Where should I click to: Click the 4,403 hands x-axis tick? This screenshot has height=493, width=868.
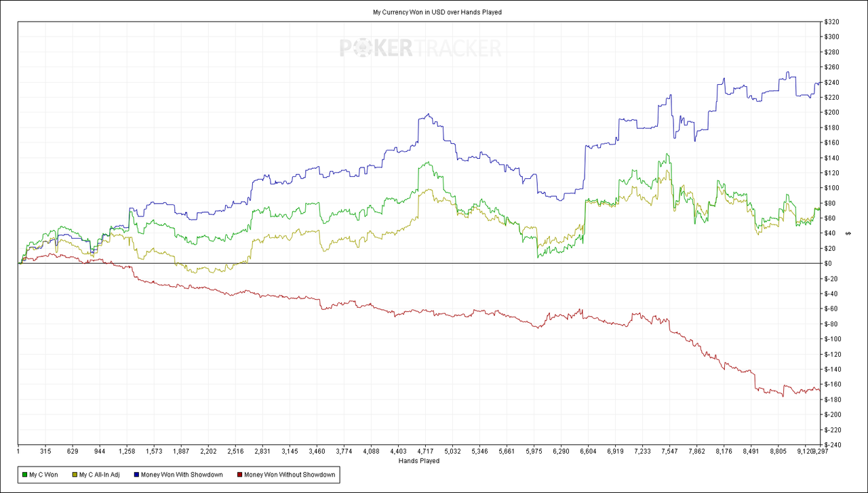click(x=398, y=451)
